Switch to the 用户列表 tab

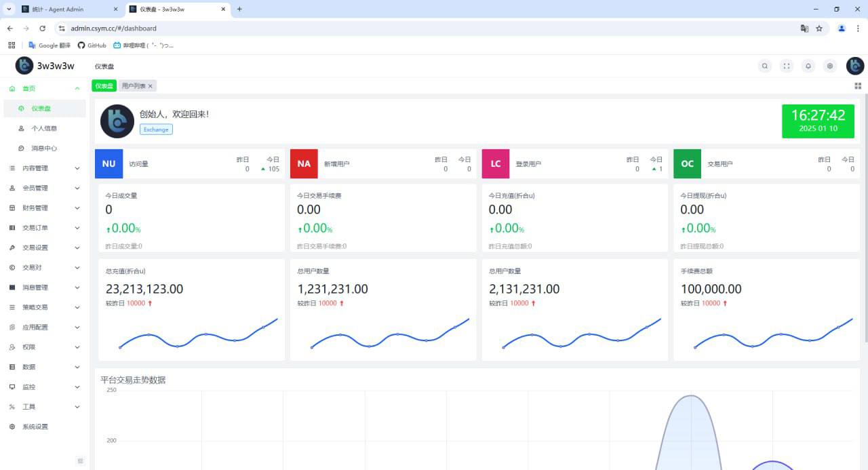134,86
